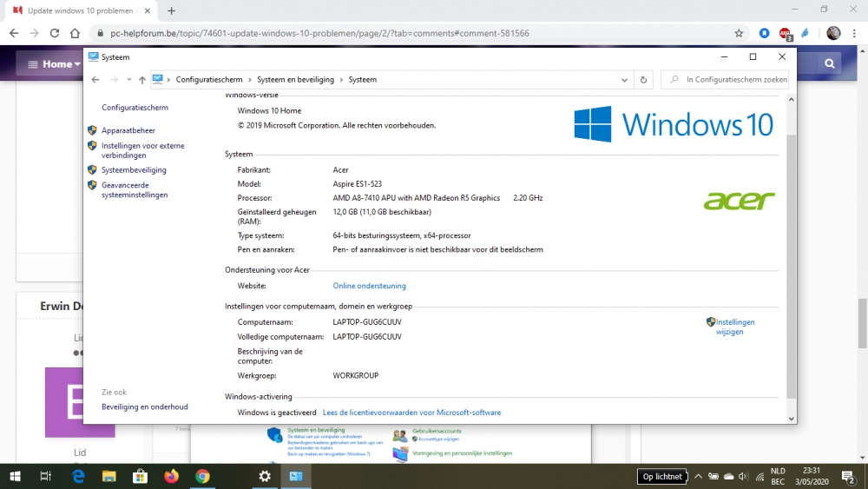868x489 pixels.
Task: Open Settings gear on taskbar
Action: [x=265, y=476]
